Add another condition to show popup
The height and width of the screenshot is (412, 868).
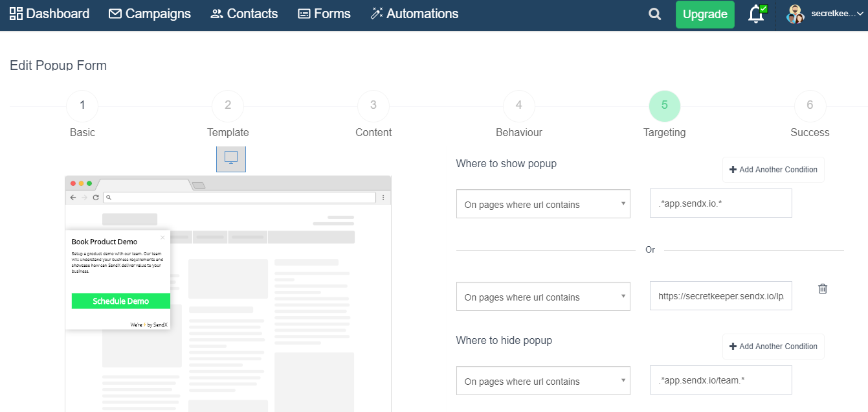[773, 170]
